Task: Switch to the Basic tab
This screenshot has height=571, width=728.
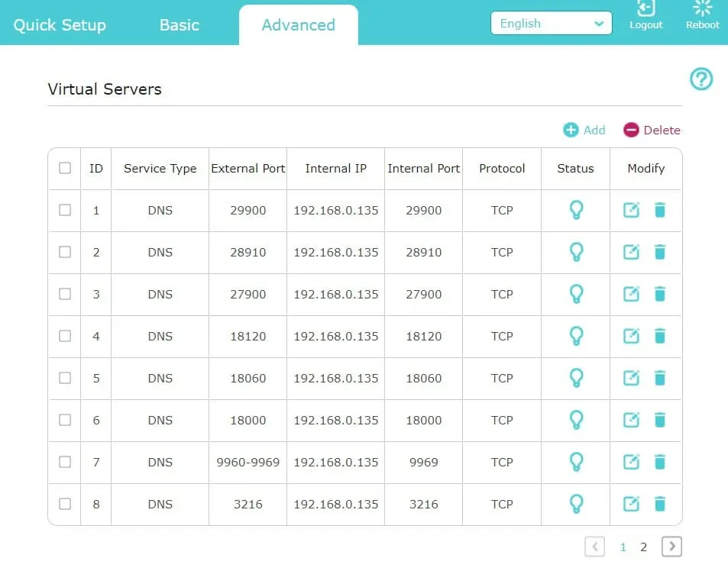Action: (x=179, y=24)
